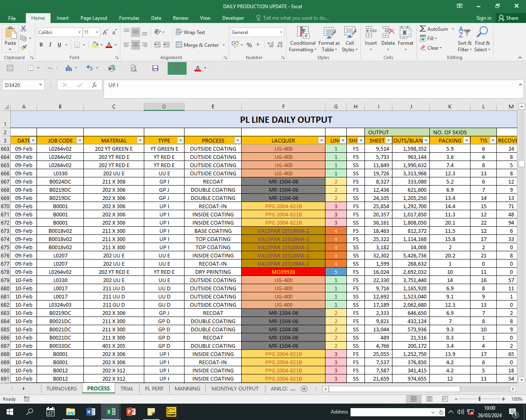
Task: Click the green Filter funnel icon
Action: [x=177, y=68]
